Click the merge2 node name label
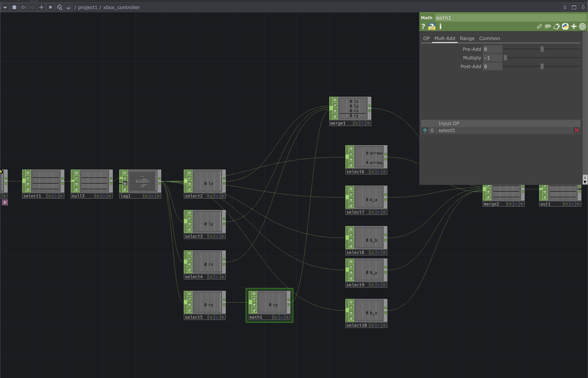Image resolution: width=588 pixels, height=378 pixels. coord(494,204)
